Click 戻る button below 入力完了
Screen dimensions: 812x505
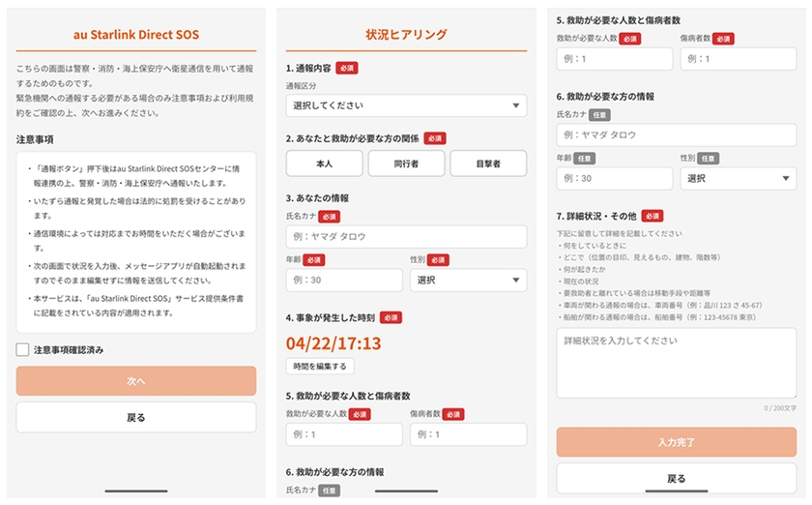click(x=677, y=478)
